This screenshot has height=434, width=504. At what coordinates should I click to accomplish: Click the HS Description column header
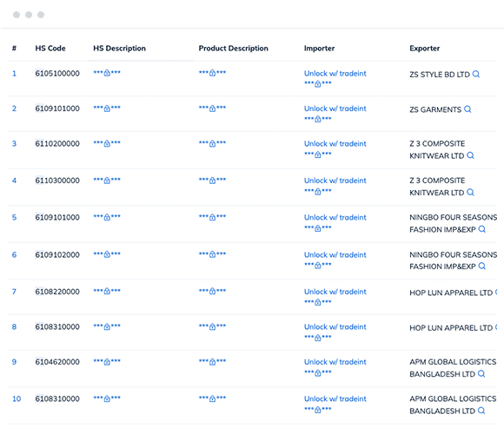(119, 48)
